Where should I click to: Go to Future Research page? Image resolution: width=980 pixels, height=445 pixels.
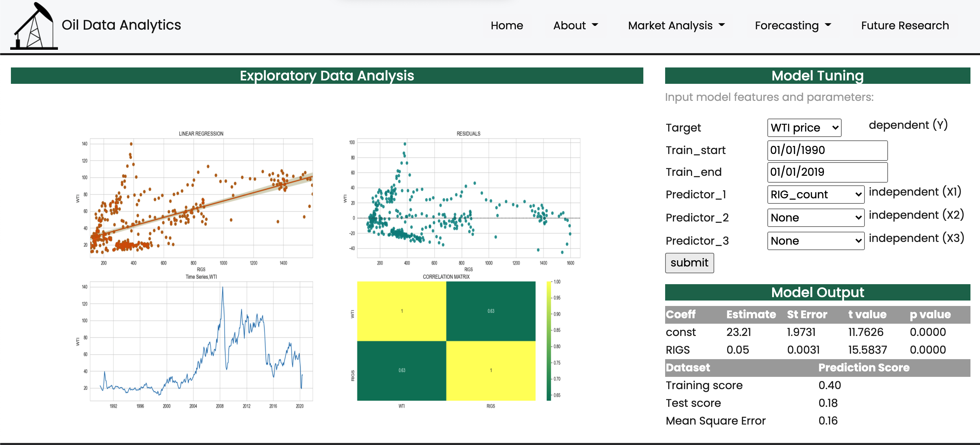click(905, 26)
